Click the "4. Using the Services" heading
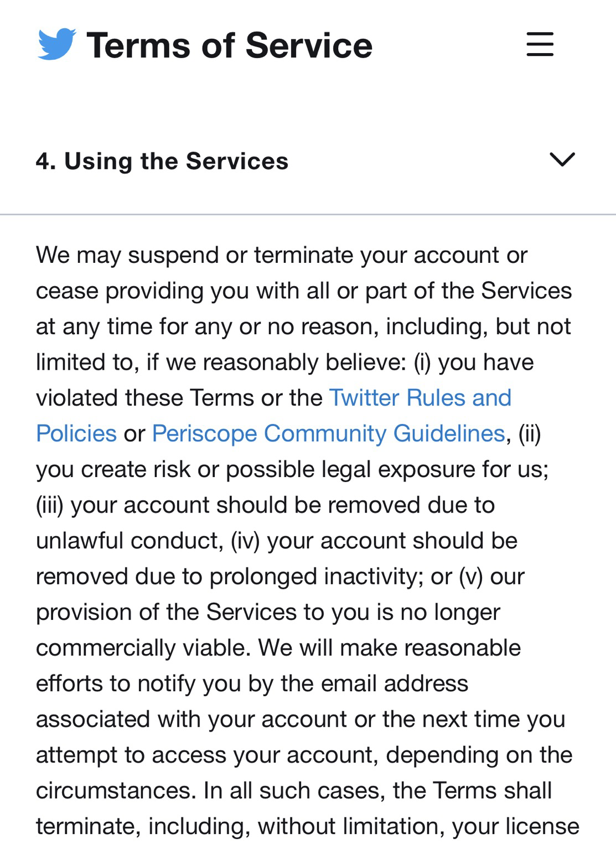 pos(162,162)
